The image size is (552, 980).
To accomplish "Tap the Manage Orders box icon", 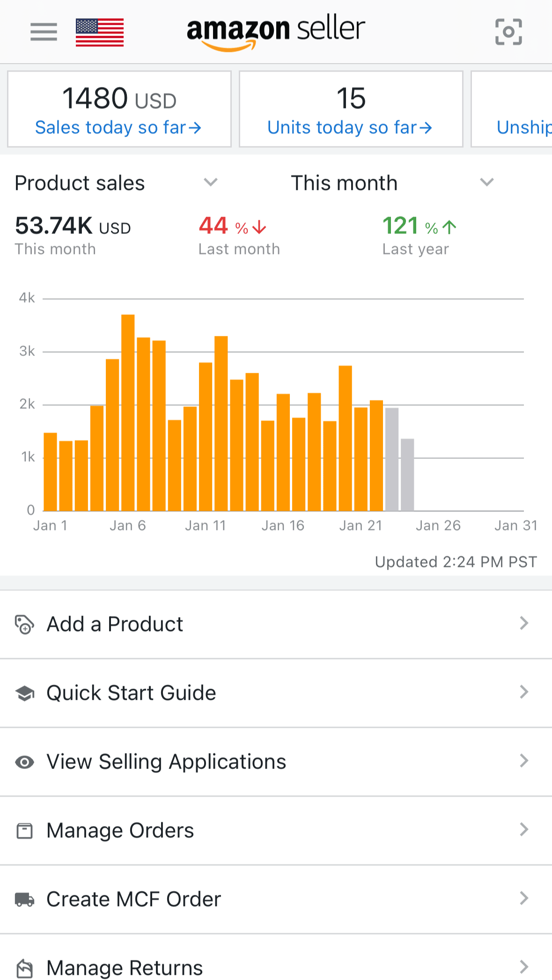I will click(24, 831).
